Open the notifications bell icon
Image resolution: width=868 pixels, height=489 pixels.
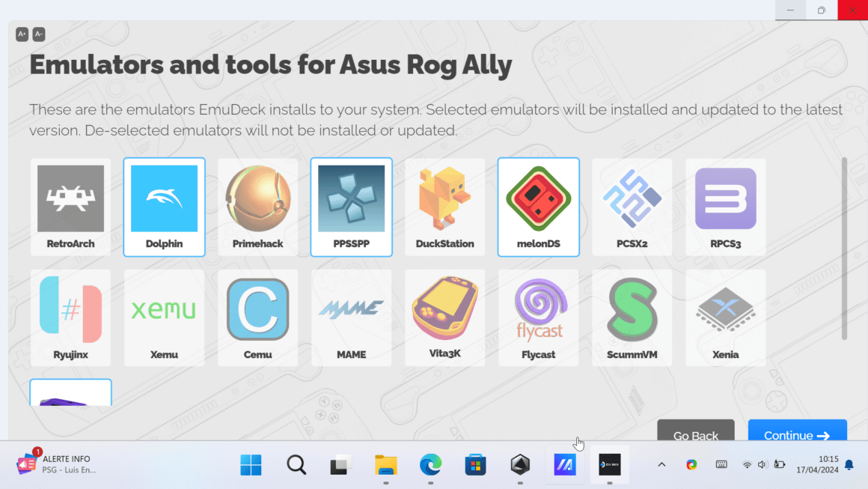click(849, 464)
